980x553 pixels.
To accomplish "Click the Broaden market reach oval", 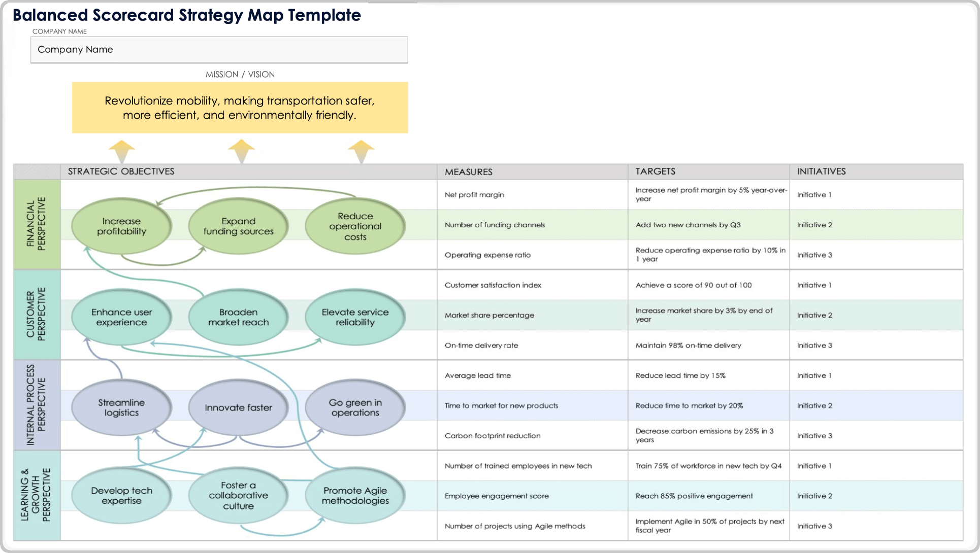I will coord(238,317).
